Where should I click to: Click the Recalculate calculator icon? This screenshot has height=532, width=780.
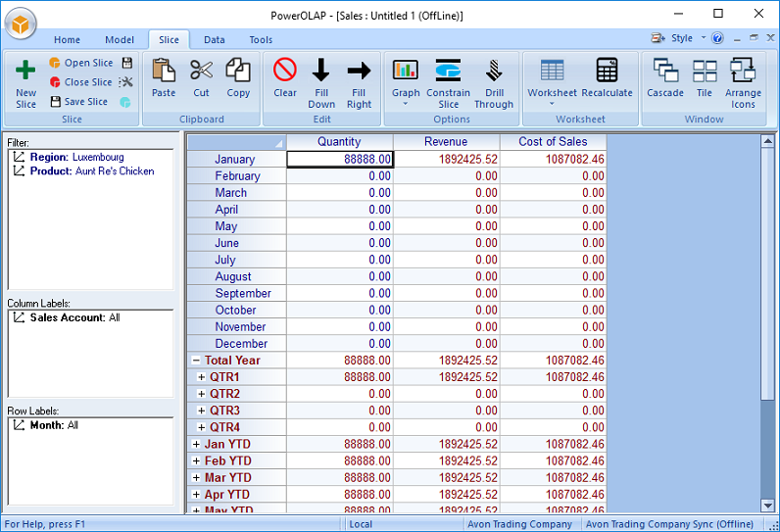pos(607,70)
